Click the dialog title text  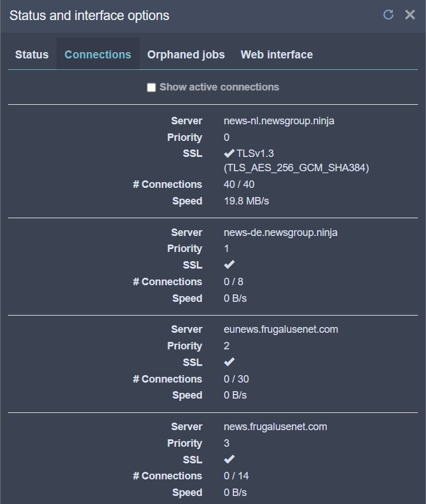point(89,15)
